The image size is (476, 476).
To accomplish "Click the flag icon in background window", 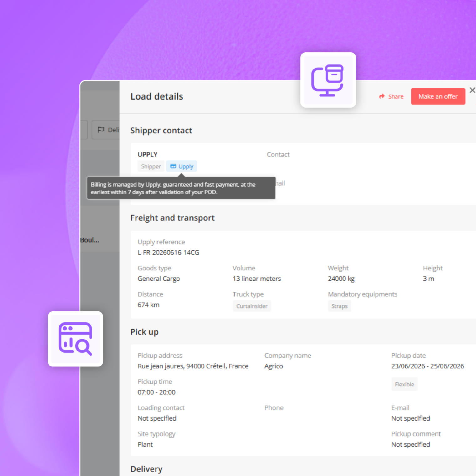I will 101,130.
